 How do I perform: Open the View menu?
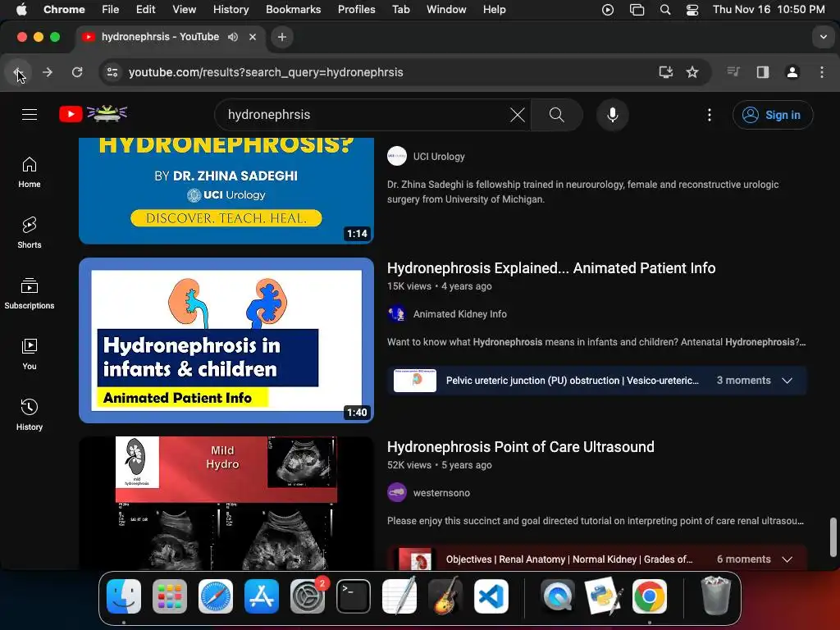point(184,9)
